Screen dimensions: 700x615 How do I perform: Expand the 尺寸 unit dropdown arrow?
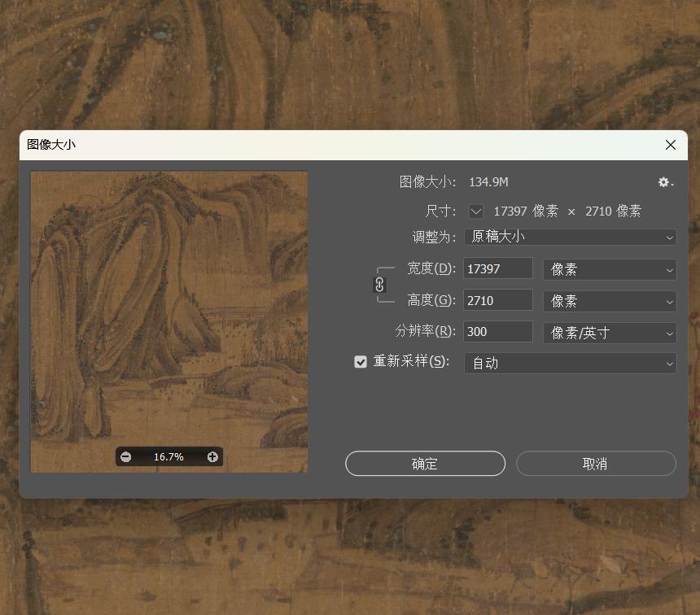point(476,211)
